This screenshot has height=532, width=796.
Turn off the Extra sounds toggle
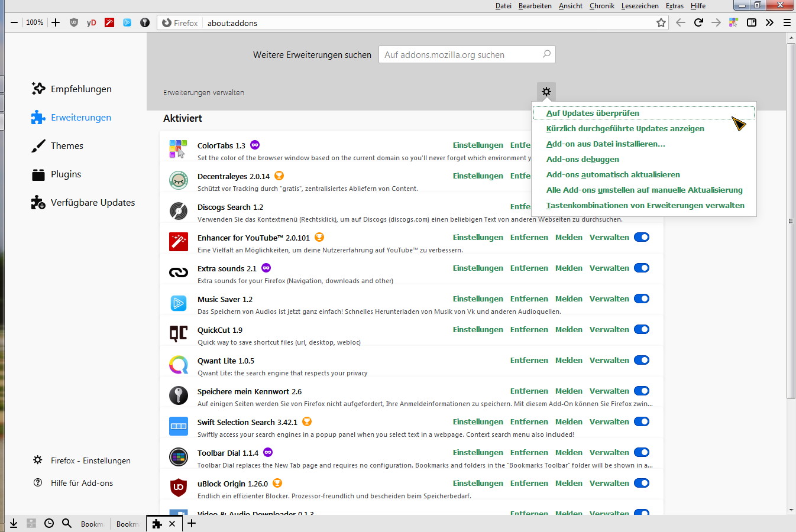[642, 268]
